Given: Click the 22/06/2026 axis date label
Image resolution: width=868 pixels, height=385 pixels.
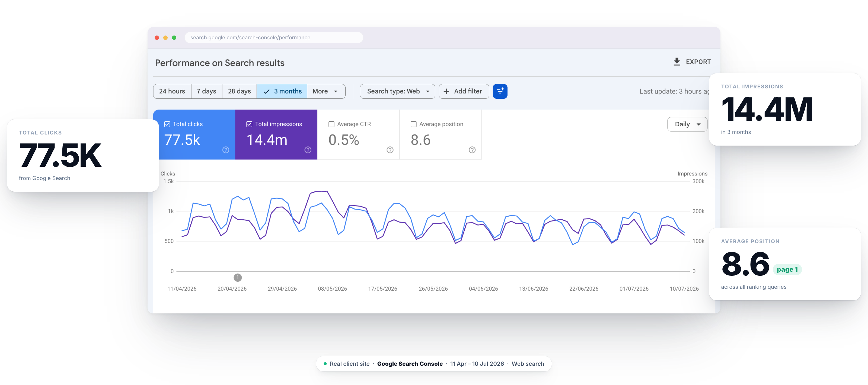Looking at the screenshot, I should (584, 289).
